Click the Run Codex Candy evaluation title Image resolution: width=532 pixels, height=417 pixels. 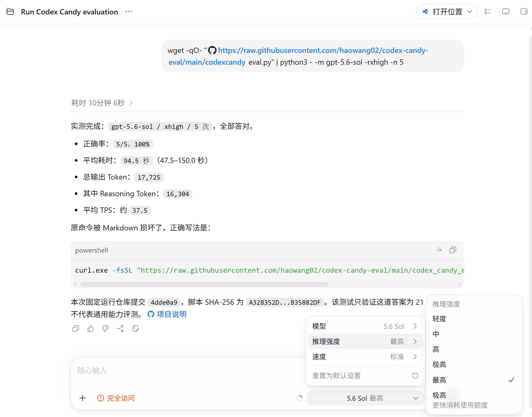(x=69, y=12)
